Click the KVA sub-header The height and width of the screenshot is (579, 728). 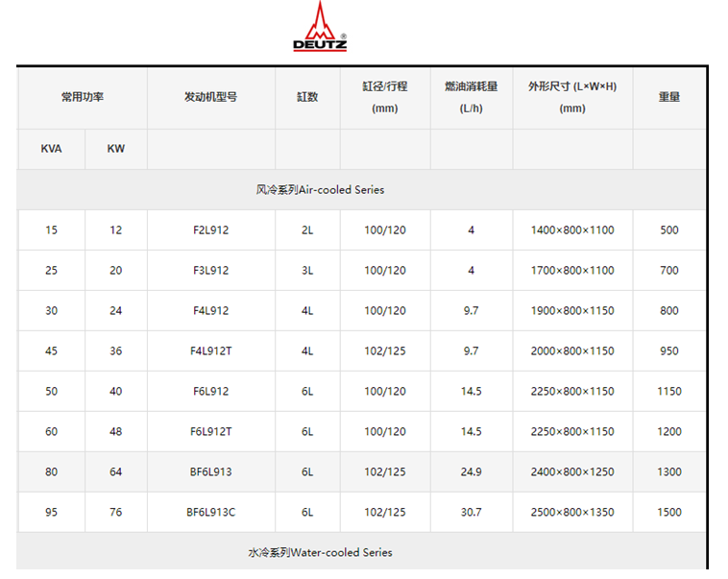[x=51, y=149]
